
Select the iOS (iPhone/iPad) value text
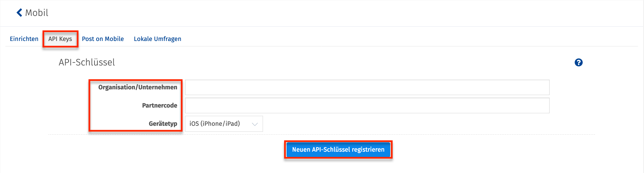click(214, 124)
